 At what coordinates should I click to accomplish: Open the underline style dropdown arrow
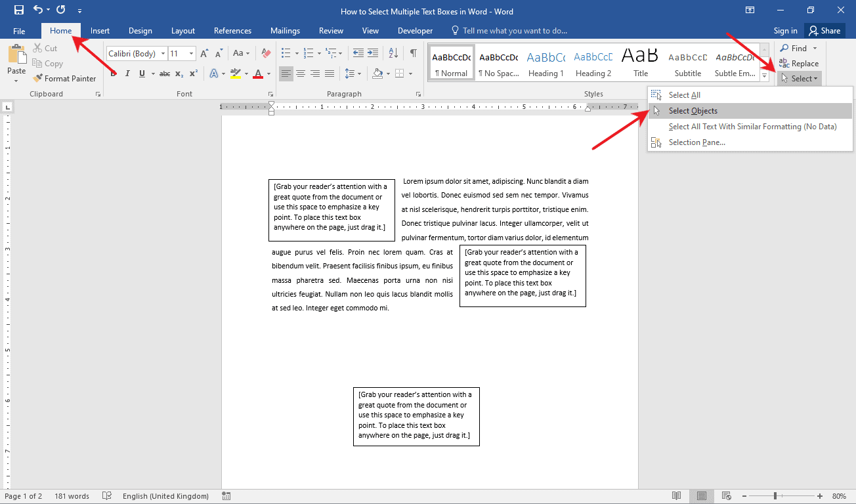click(x=152, y=73)
